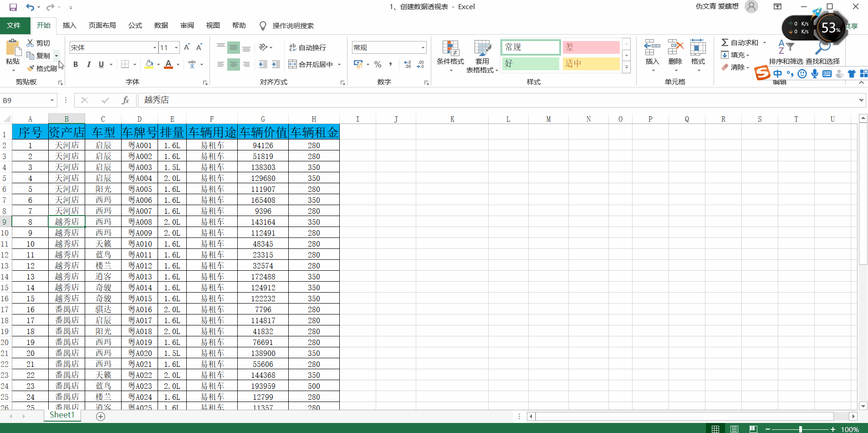Open the number format 常规 dropdown
Screen dimensions: 868x433
coord(423,47)
